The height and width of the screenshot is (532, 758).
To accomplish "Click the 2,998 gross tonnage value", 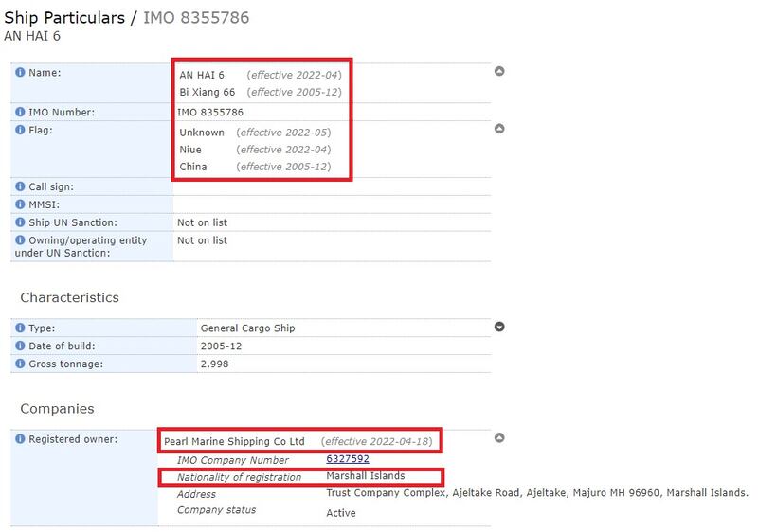I will [x=214, y=364].
